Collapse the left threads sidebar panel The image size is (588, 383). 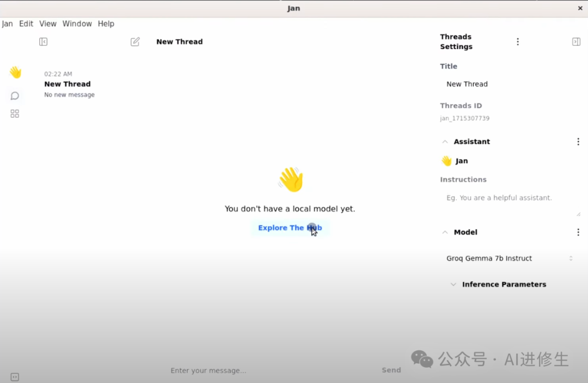point(43,41)
